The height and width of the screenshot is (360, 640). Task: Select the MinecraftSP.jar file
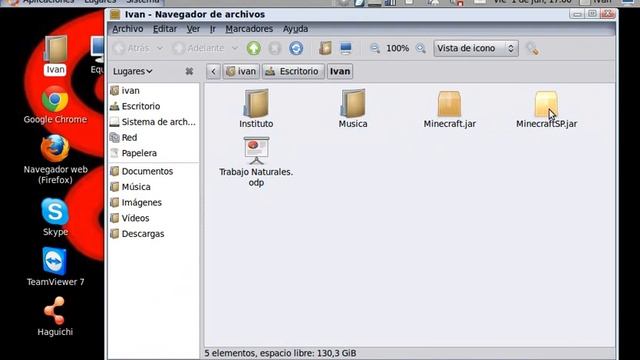click(547, 109)
